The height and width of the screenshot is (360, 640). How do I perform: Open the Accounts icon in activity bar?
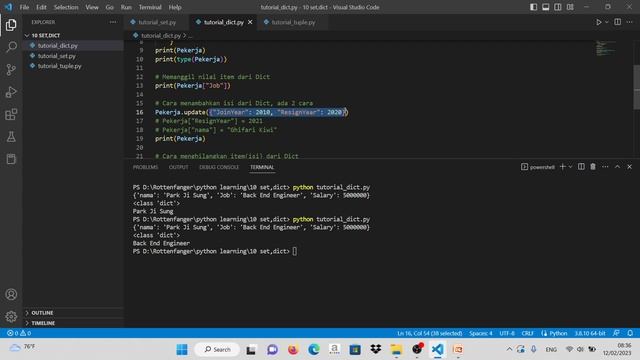11,294
